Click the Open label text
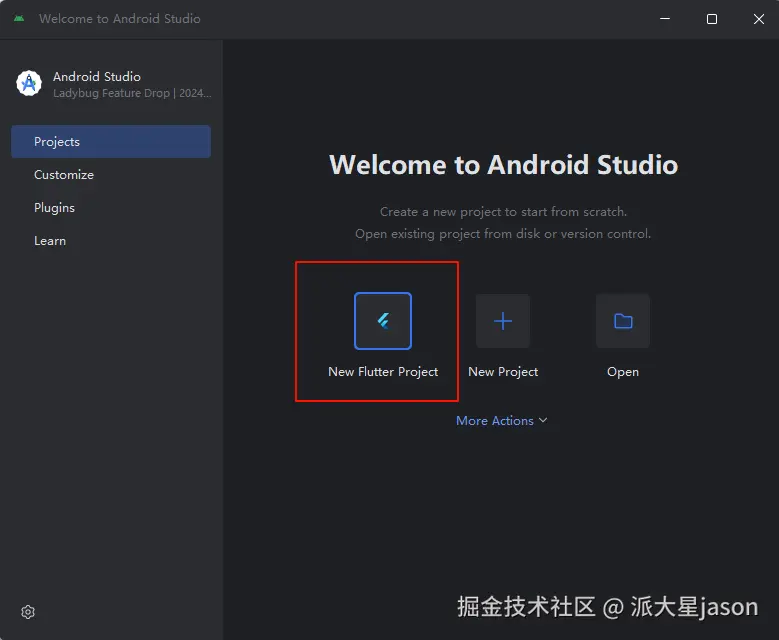 click(x=623, y=372)
